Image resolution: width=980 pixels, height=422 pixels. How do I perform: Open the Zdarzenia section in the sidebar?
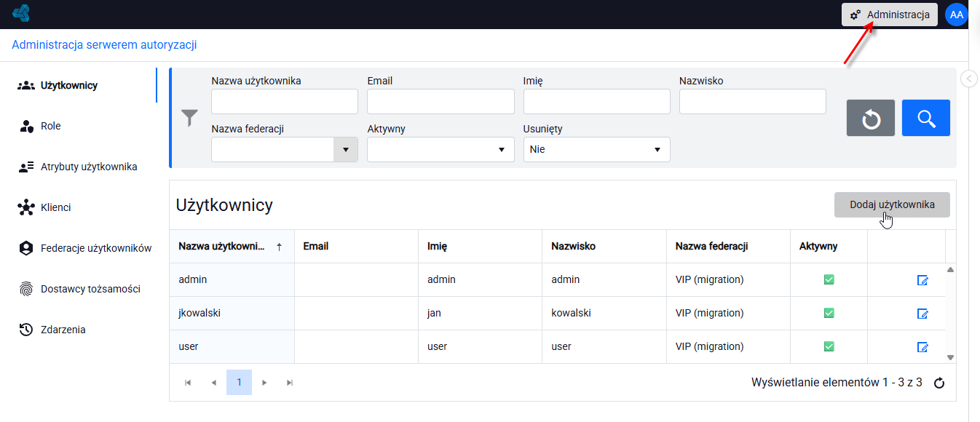click(79, 330)
